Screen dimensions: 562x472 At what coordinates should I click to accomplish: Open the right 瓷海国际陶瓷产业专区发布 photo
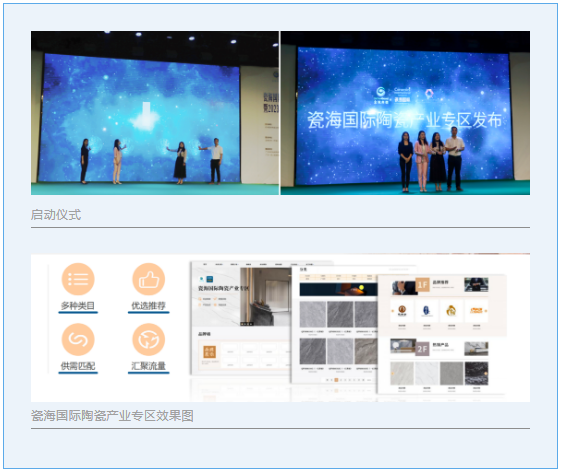point(405,113)
